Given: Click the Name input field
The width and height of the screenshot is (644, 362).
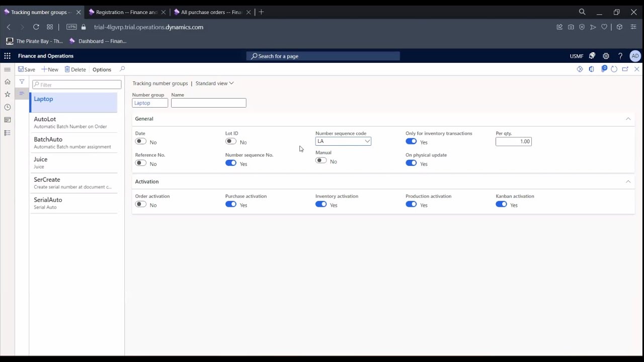Looking at the screenshot, I should (209, 103).
